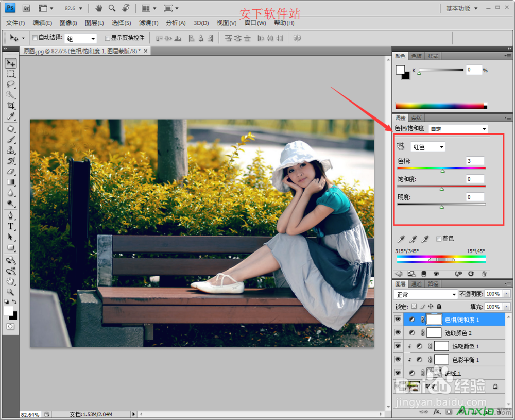The image size is (515, 420).
Task: Select the Path Selection tool
Action: tap(10, 237)
